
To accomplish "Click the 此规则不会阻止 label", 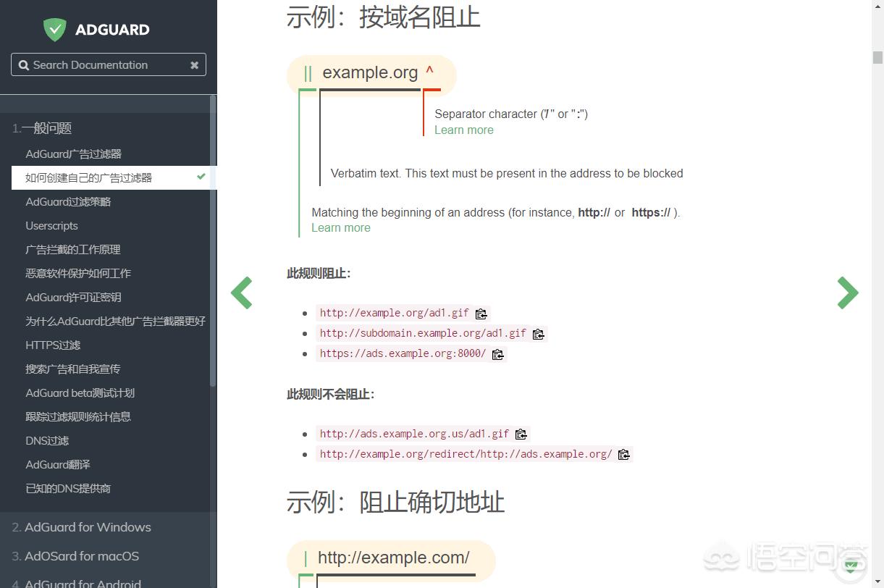I will (x=331, y=394).
